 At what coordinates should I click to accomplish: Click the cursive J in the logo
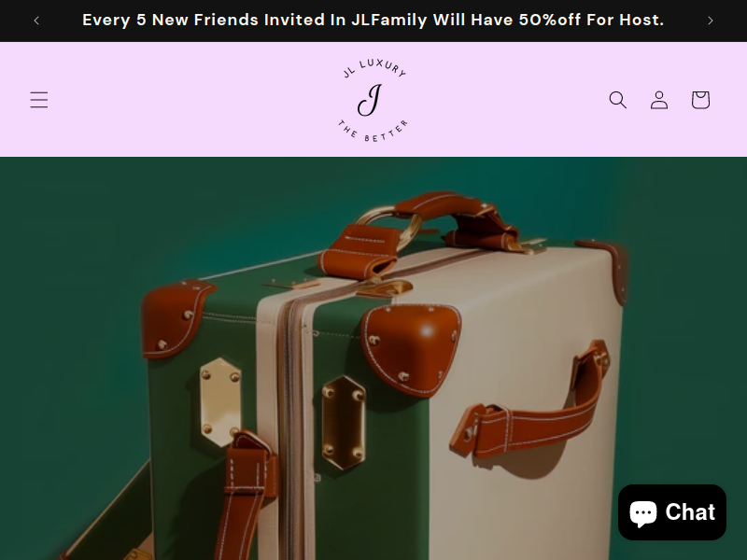pyautogui.click(x=370, y=100)
